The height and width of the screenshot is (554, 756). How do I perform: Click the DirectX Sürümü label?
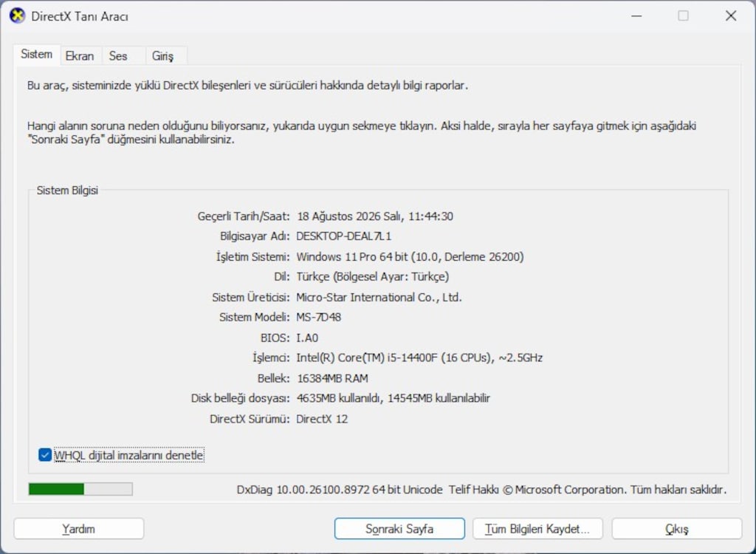(250, 419)
